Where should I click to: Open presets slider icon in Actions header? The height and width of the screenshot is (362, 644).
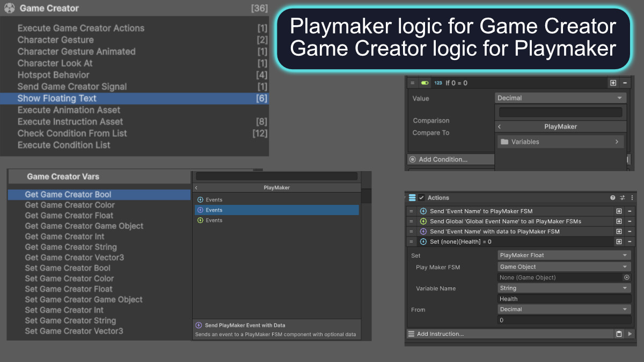pos(622,198)
